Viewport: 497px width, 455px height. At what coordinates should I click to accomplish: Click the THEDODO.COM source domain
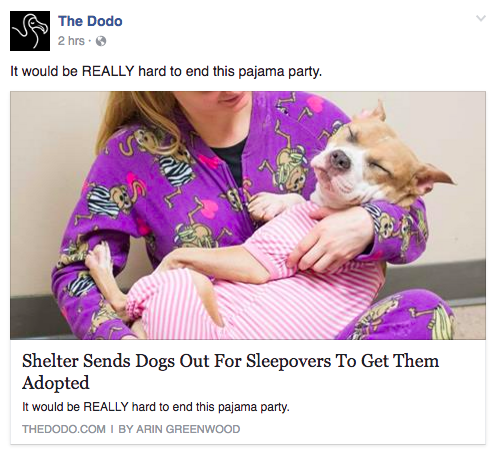(x=64, y=429)
